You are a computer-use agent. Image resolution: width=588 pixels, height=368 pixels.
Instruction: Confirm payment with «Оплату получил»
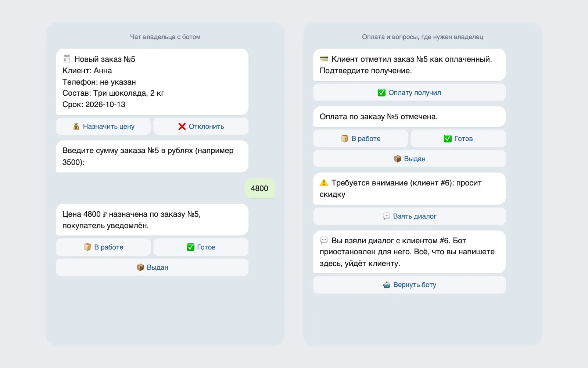coord(409,92)
